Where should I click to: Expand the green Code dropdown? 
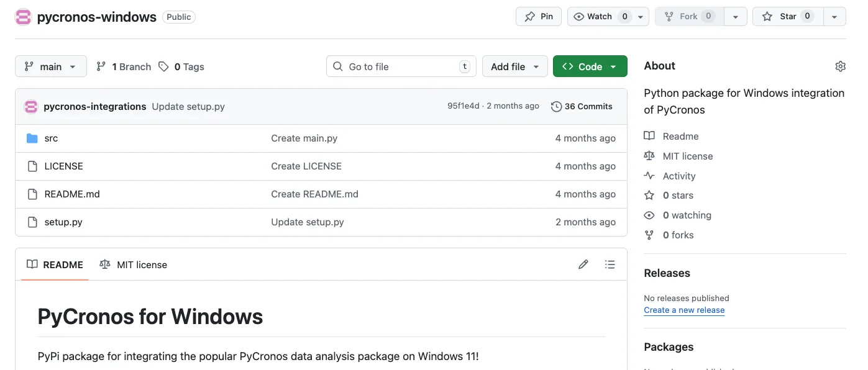click(x=590, y=66)
